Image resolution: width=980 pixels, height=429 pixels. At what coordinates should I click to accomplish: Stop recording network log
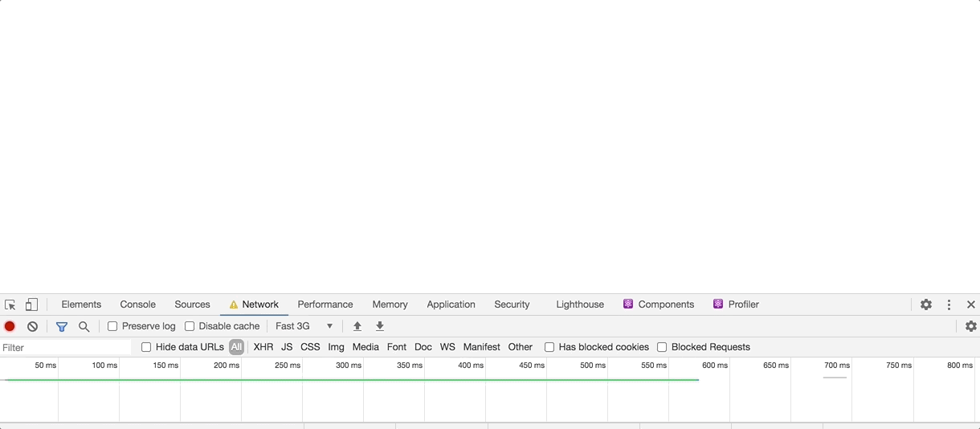pos(10,326)
